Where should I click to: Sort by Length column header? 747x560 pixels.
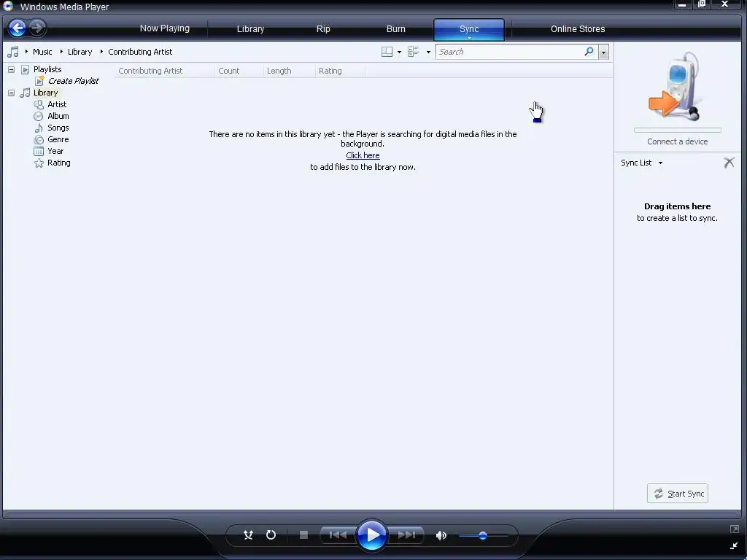tap(289, 71)
